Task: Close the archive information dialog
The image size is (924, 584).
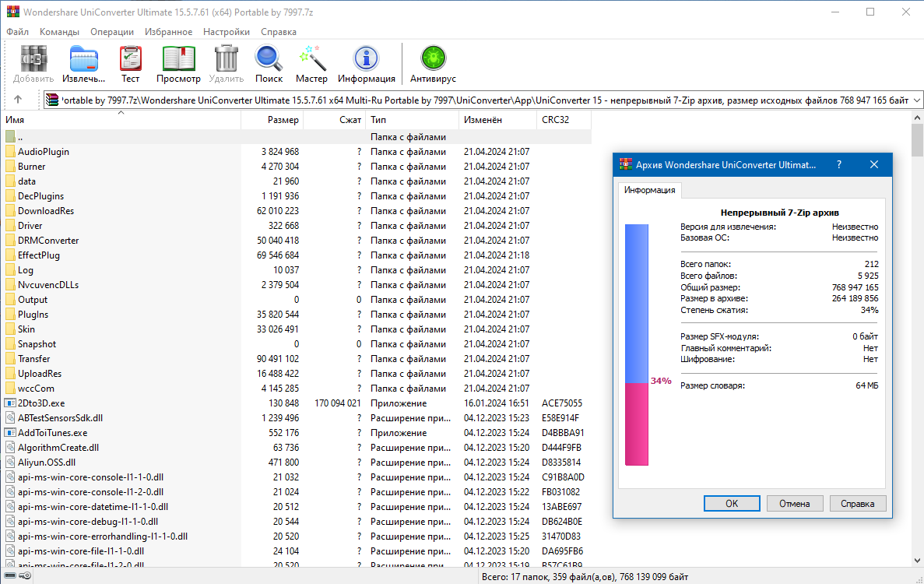Action: [874, 165]
